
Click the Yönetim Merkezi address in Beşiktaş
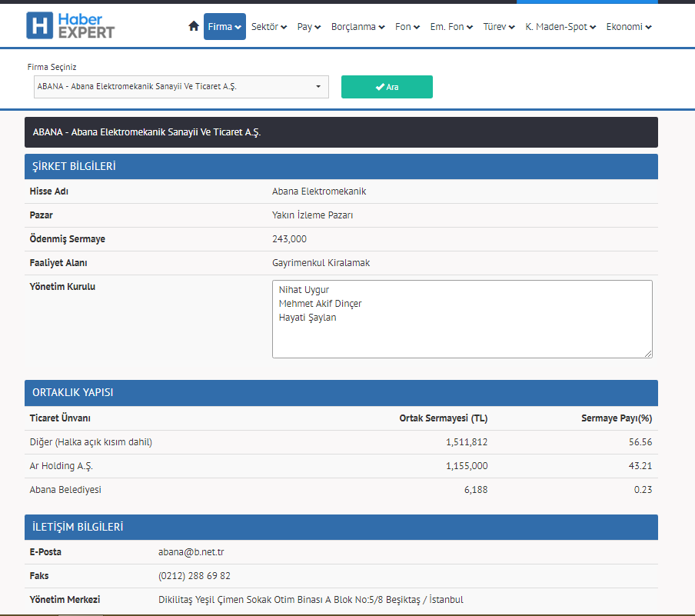pyautogui.click(x=311, y=600)
